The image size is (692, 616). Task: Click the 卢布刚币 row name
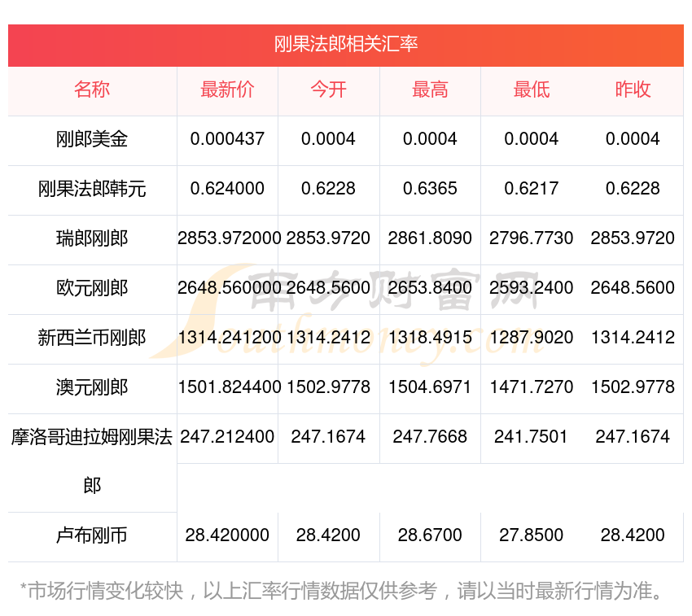[x=92, y=535]
